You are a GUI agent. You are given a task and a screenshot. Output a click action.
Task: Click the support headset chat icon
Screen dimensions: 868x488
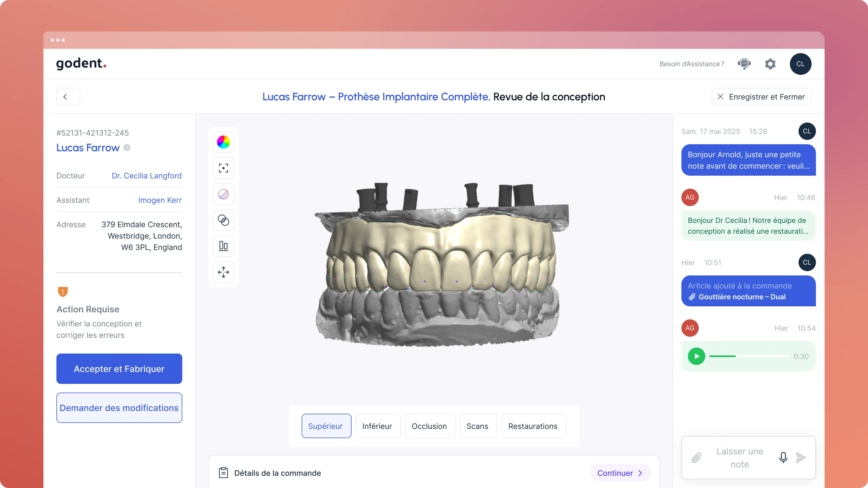pos(744,64)
